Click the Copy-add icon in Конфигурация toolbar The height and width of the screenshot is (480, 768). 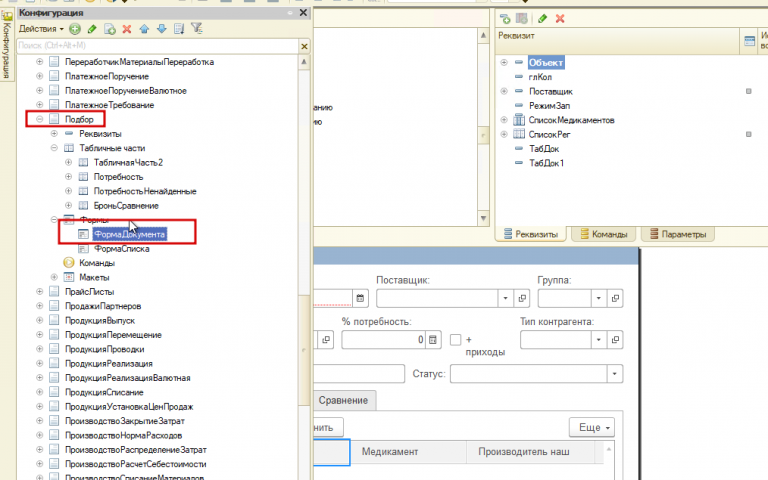point(110,29)
